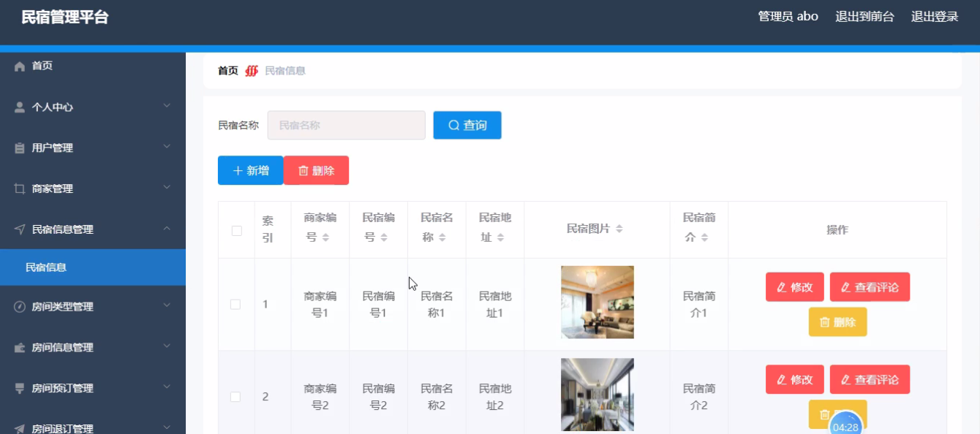Open the 商家管理 sidebar menu
This screenshot has height=434, width=980.
pos(93,189)
